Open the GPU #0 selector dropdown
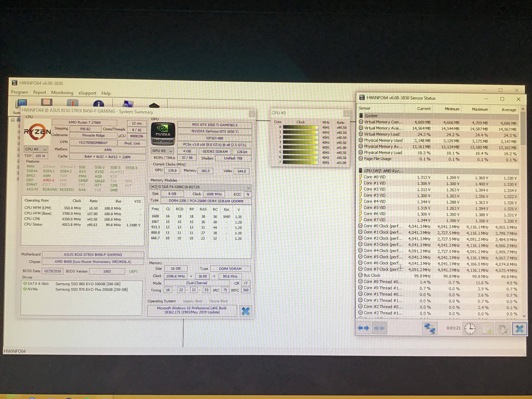This screenshot has width=532, height=399. coord(162,151)
